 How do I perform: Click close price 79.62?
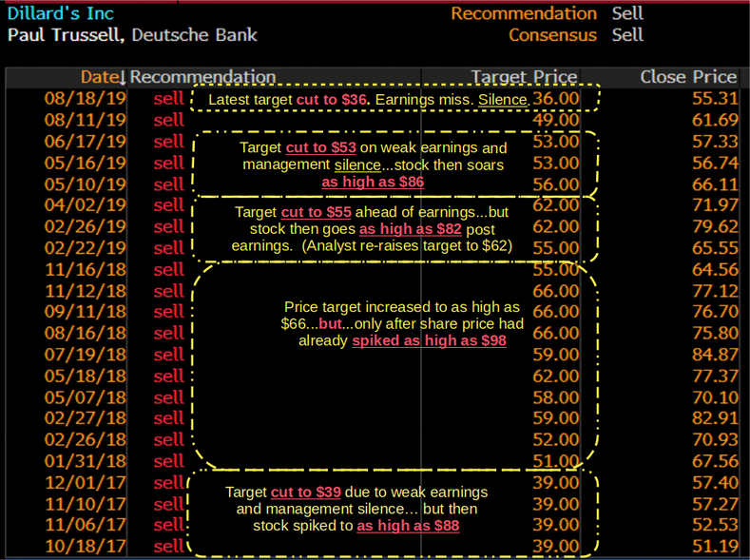(715, 226)
